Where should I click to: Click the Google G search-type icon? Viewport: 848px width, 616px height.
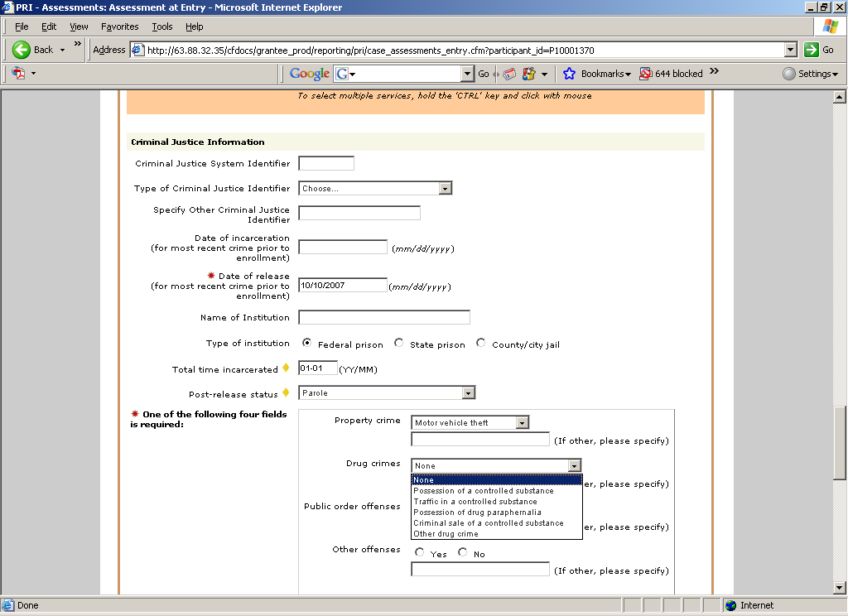[x=342, y=74]
